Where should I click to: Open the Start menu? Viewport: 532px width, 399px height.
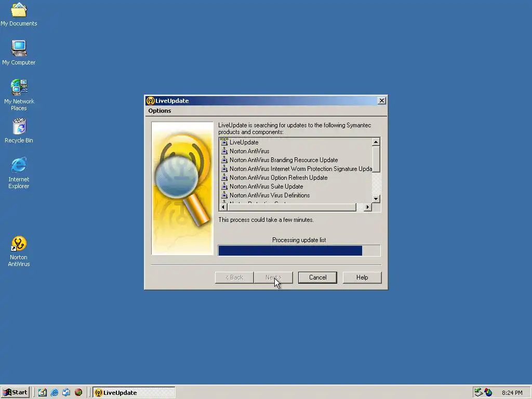coord(15,393)
